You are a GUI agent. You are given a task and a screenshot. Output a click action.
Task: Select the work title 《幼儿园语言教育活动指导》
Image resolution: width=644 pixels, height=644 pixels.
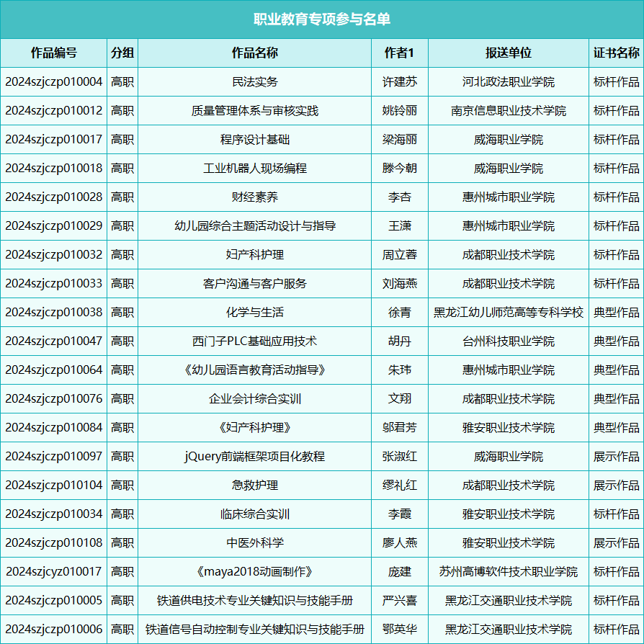tap(254, 370)
